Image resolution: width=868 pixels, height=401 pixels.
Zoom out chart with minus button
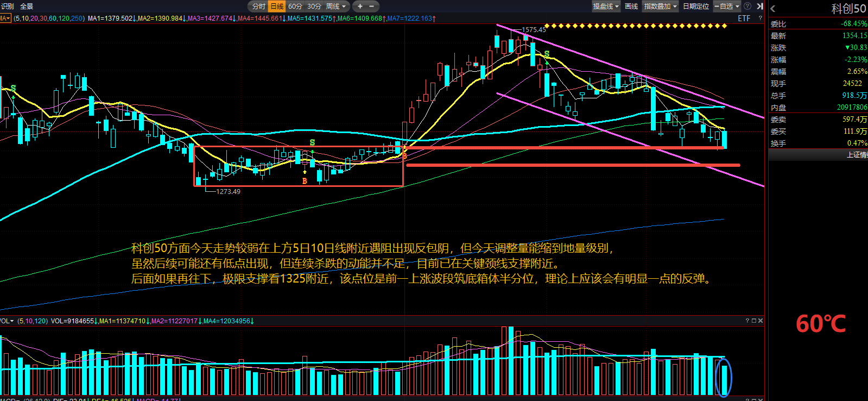point(372,7)
